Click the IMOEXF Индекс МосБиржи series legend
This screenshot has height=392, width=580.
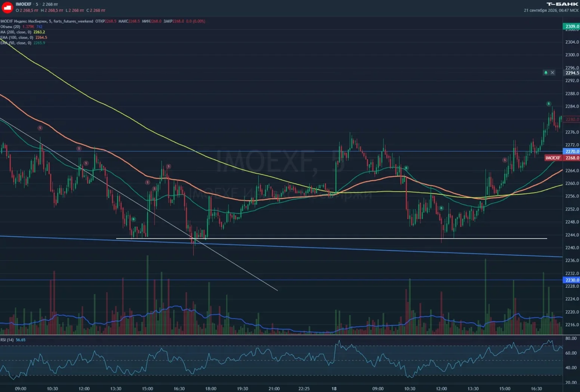[x=47, y=21]
